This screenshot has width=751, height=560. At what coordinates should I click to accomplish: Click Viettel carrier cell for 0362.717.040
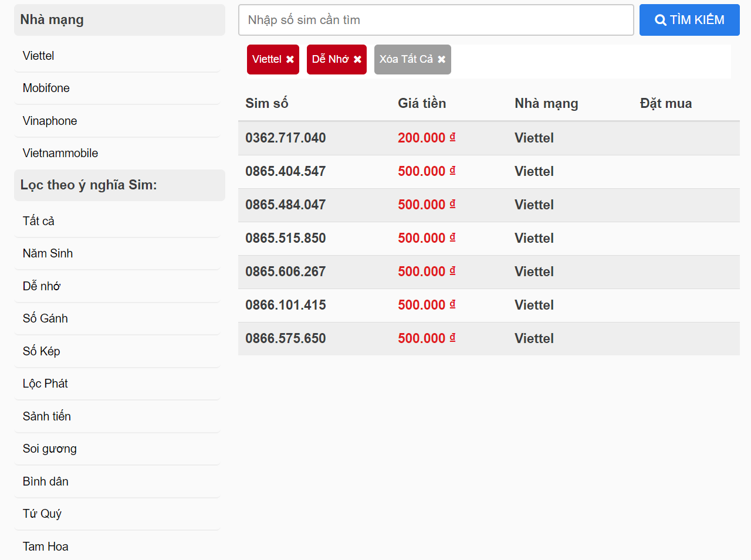(x=534, y=138)
